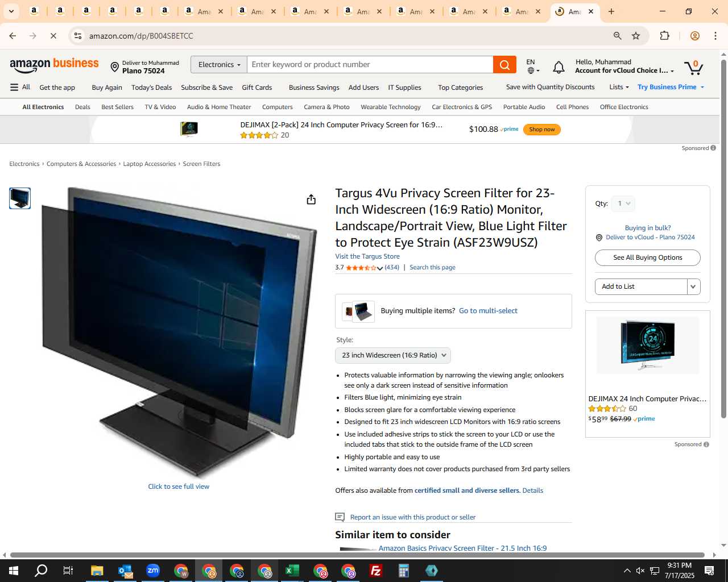The height and width of the screenshot is (582, 728).
Task: Open Windows Start menu
Action: pyautogui.click(x=14, y=571)
